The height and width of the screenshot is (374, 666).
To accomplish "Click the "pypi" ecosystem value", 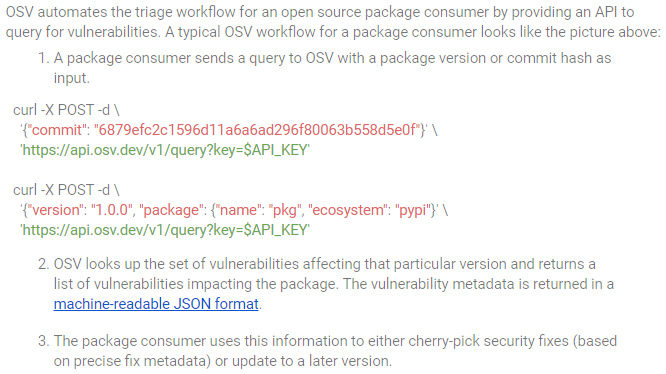I will click(x=412, y=210).
